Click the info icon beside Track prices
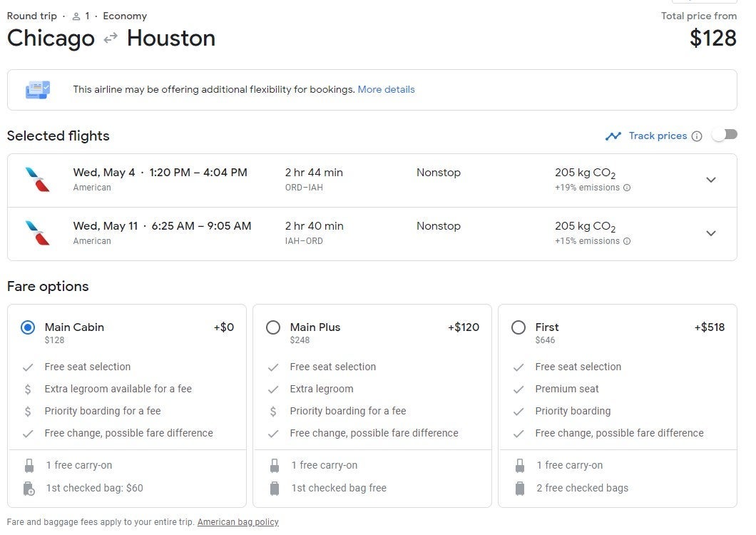The height and width of the screenshot is (535, 756). pyautogui.click(x=697, y=136)
